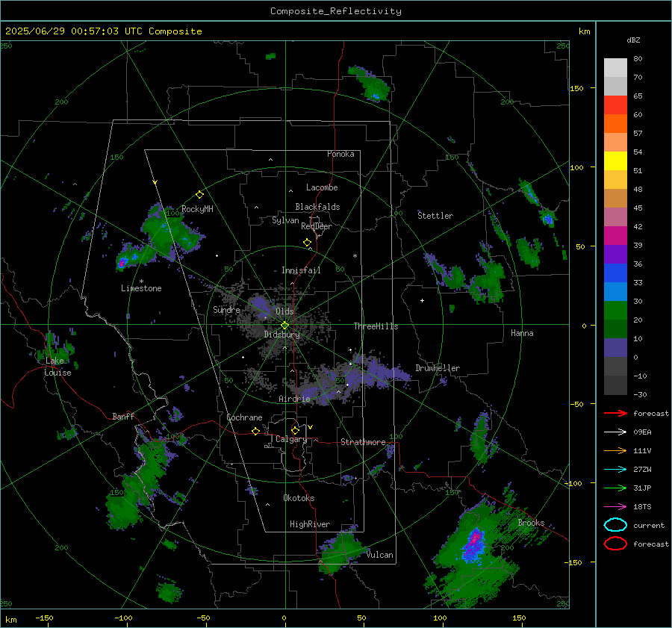Click the HighRiver town label

pyautogui.click(x=310, y=524)
